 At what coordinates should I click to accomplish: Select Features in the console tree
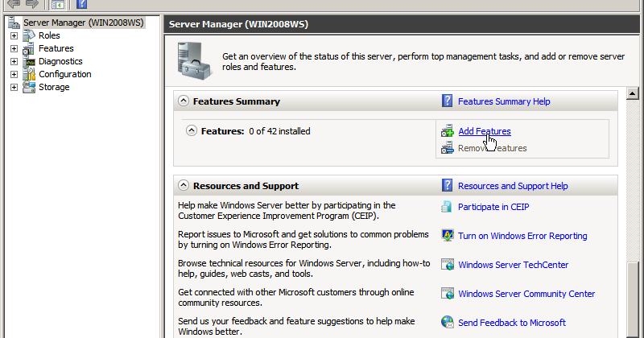(x=56, y=48)
